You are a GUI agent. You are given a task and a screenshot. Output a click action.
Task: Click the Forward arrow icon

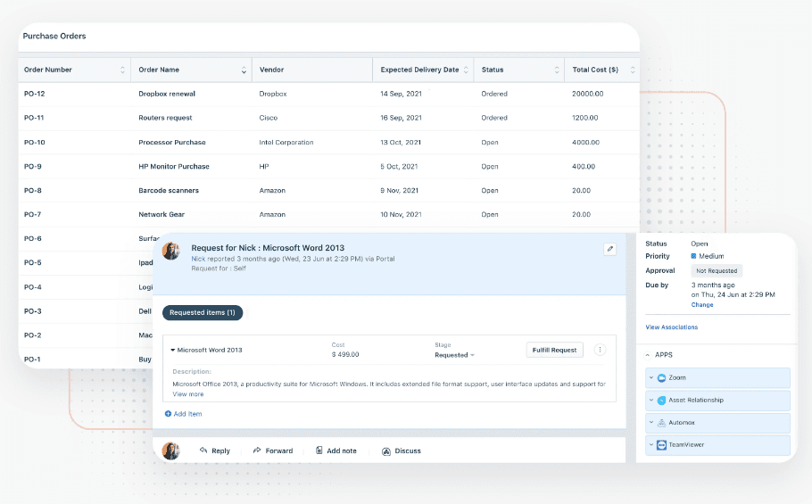tap(257, 450)
